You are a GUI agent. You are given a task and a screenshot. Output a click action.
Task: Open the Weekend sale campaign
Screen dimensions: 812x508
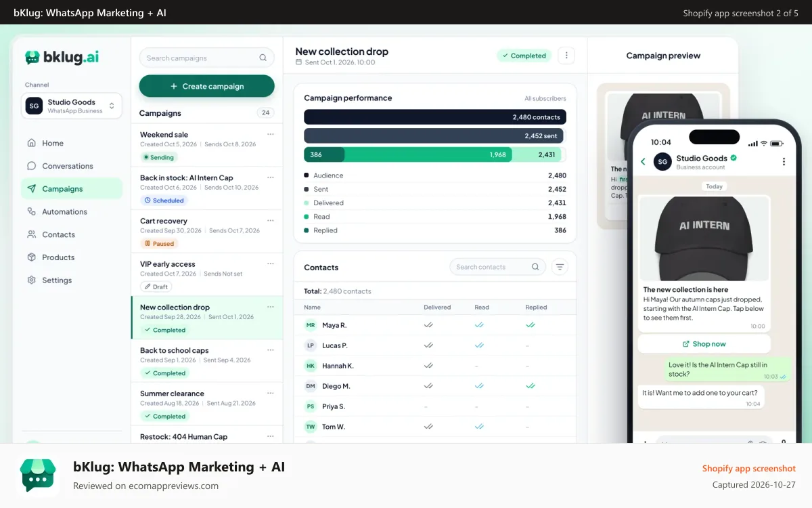point(206,145)
